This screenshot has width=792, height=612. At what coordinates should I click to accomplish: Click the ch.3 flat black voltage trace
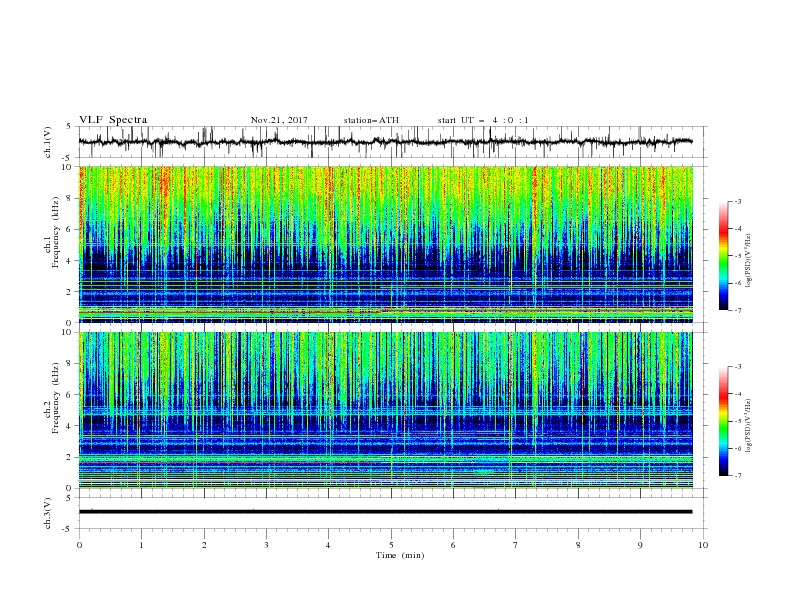385,512
